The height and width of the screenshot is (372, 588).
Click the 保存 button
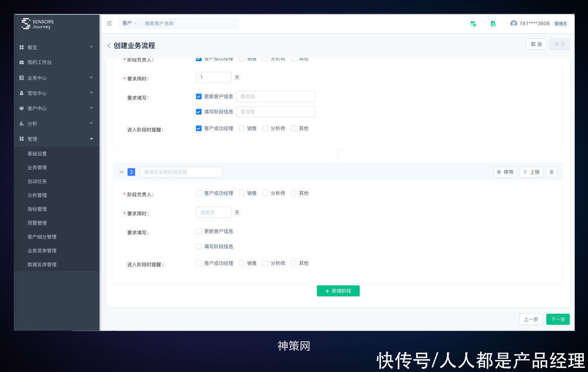point(560,44)
